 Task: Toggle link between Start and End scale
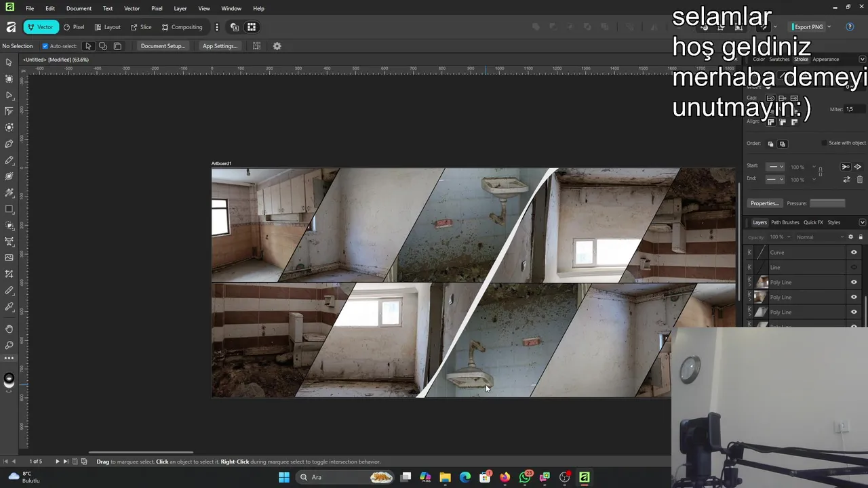821,172
